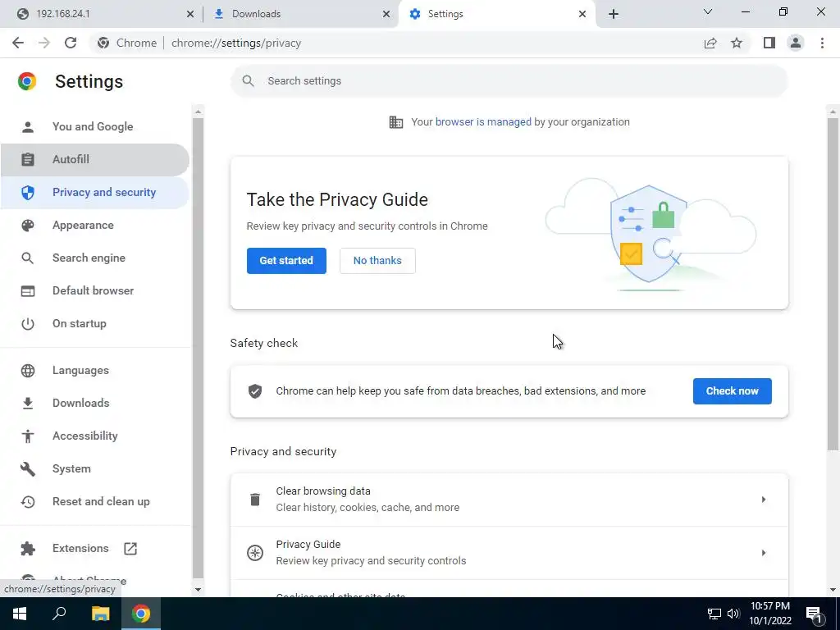This screenshot has height=630, width=840.
Task: Open a new tab with plus
Action: point(614,14)
